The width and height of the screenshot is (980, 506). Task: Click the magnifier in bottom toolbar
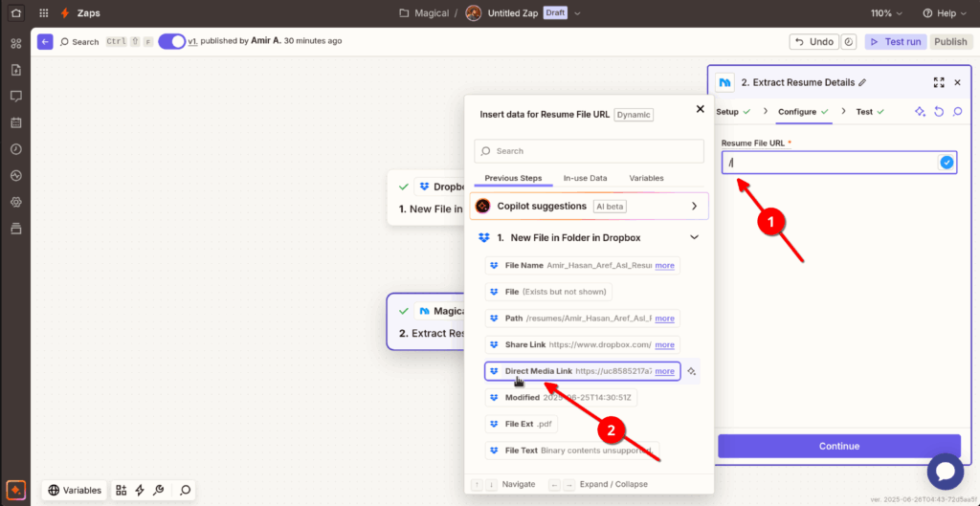pos(186,490)
